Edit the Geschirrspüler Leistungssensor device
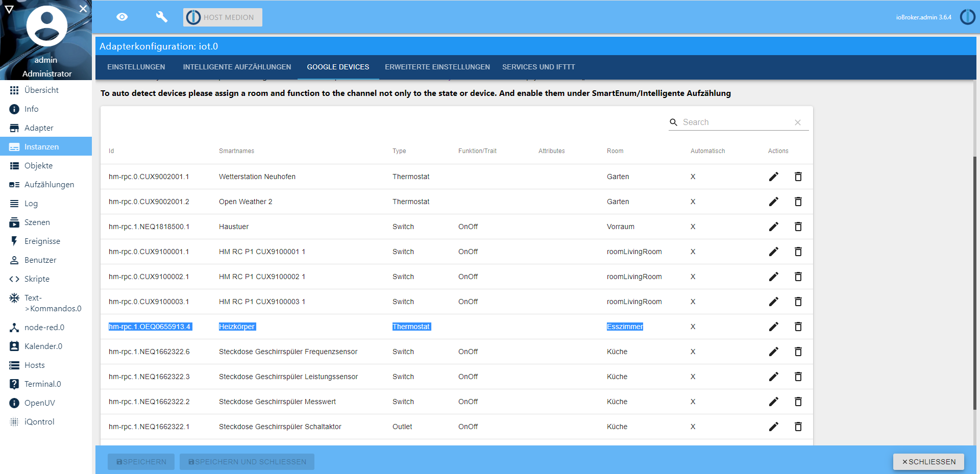Viewport: 980px width, 474px height. [774, 377]
